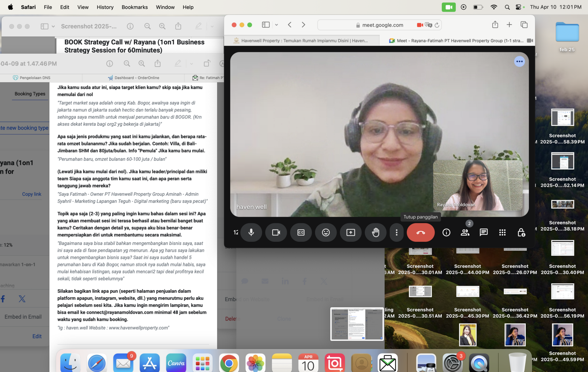The width and height of the screenshot is (588, 372).
Task: Open the in-call chat panel
Action: [x=484, y=232]
